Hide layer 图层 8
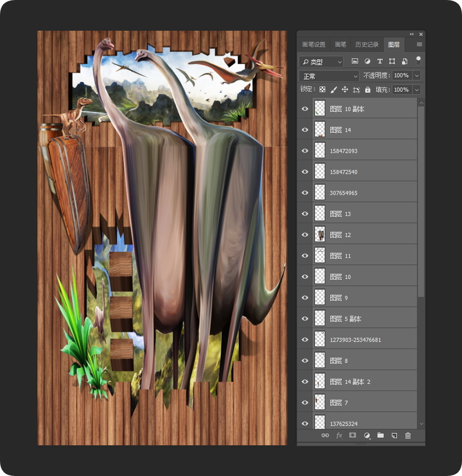The width and height of the screenshot is (462, 476). (x=305, y=361)
